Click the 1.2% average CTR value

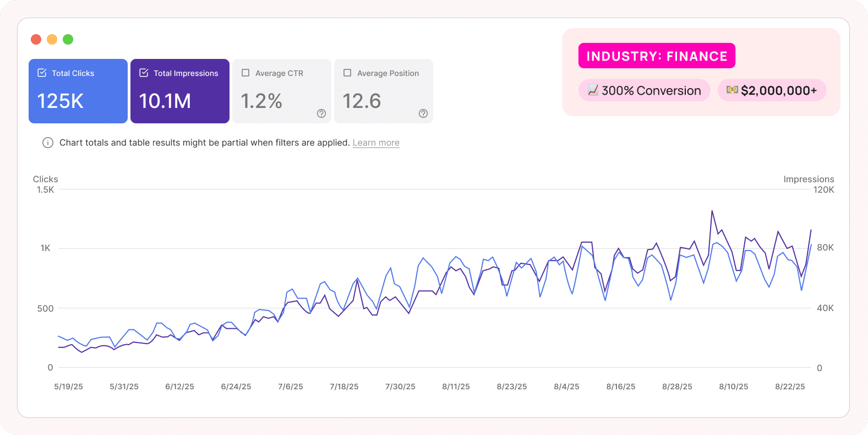(x=261, y=101)
